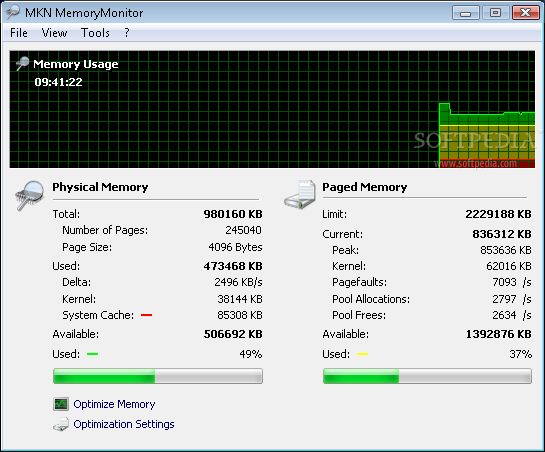Click the 09:41:22 timestamp in the graph
The image size is (545, 452).
[x=58, y=82]
